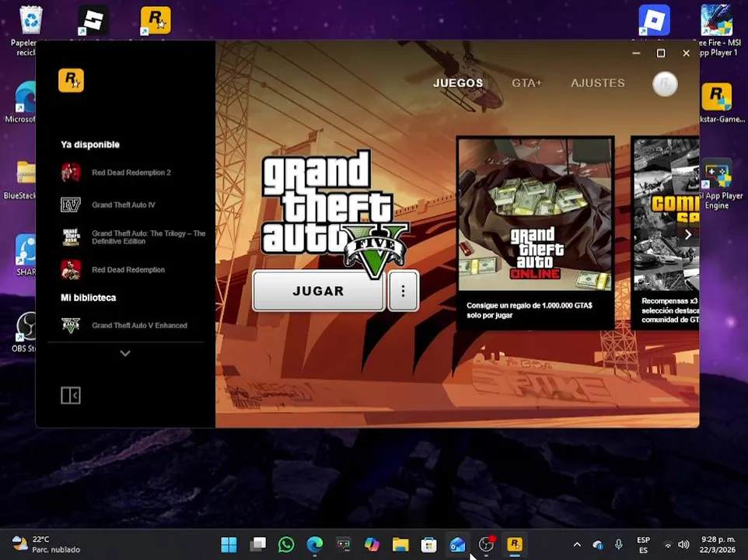Close the Rockstar Games Launcher window

[x=686, y=53]
